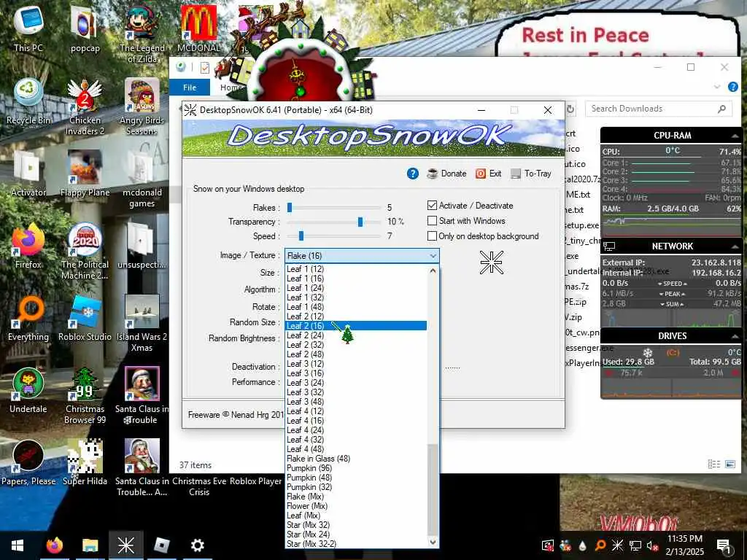Choose Leaf 4 (48) texture

tap(356, 449)
